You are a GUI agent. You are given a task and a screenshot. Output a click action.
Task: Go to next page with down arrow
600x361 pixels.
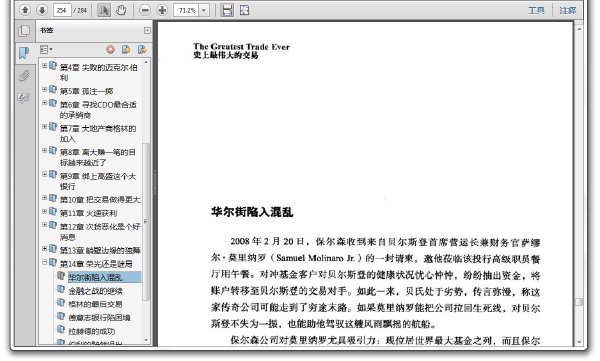[42, 10]
